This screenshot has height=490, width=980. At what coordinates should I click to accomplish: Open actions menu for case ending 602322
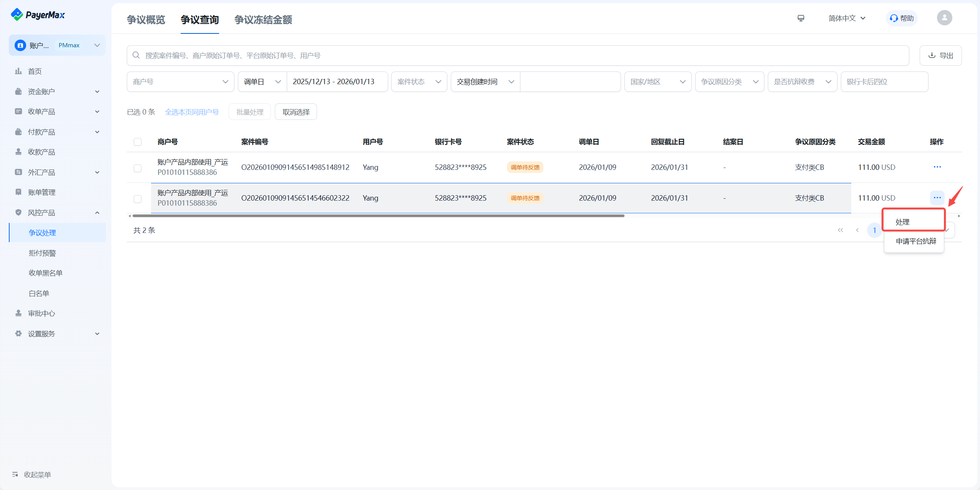click(937, 198)
